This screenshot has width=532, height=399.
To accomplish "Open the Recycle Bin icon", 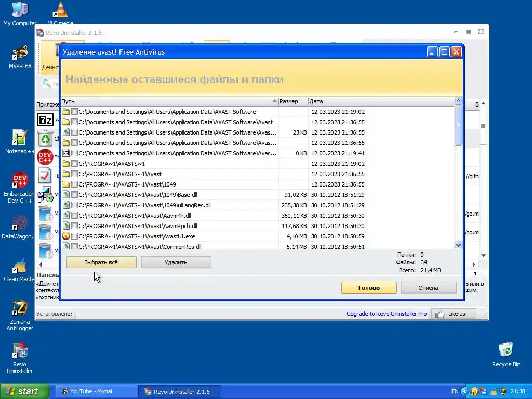I will coord(506,354).
